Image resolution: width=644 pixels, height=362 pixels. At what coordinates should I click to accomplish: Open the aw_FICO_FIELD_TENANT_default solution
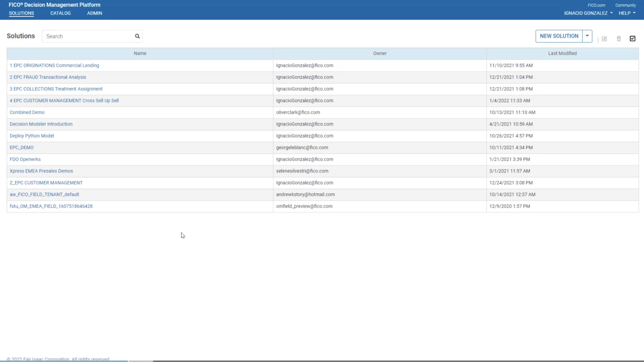coord(44,195)
